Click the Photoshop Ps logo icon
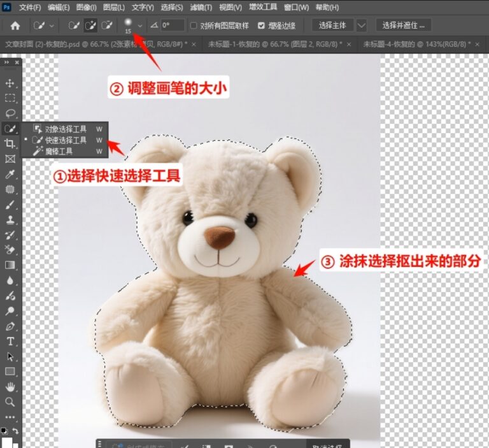This screenshot has width=489, height=448. pyautogui.click(x=6, y=6)
